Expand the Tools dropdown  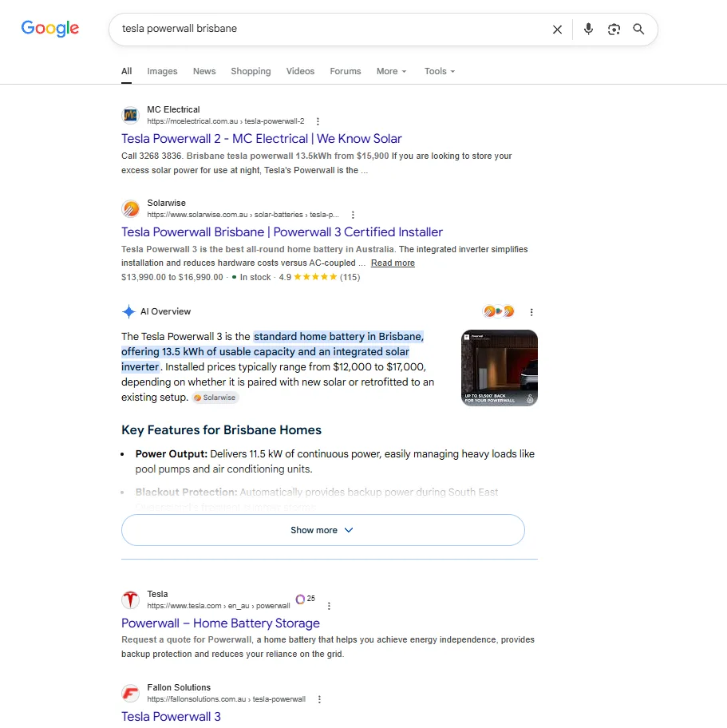pyautogui.click(x=439, y=71)
